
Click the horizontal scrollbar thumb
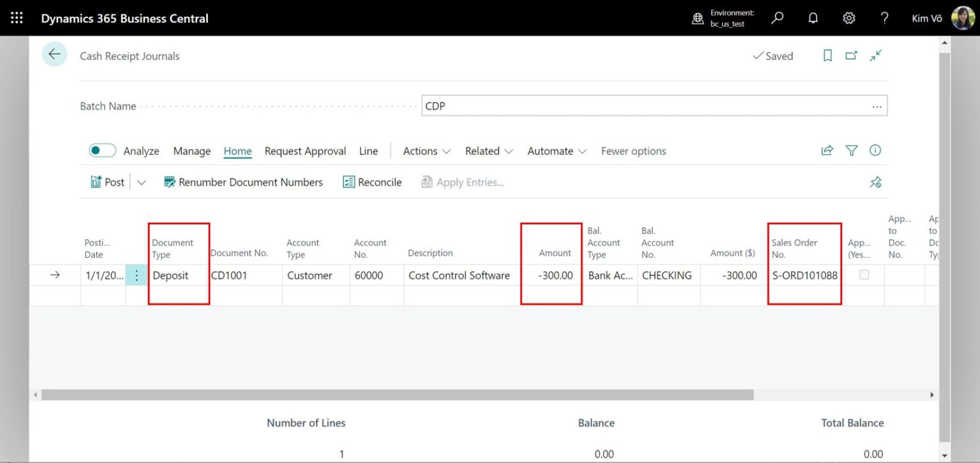coord(397,395)
